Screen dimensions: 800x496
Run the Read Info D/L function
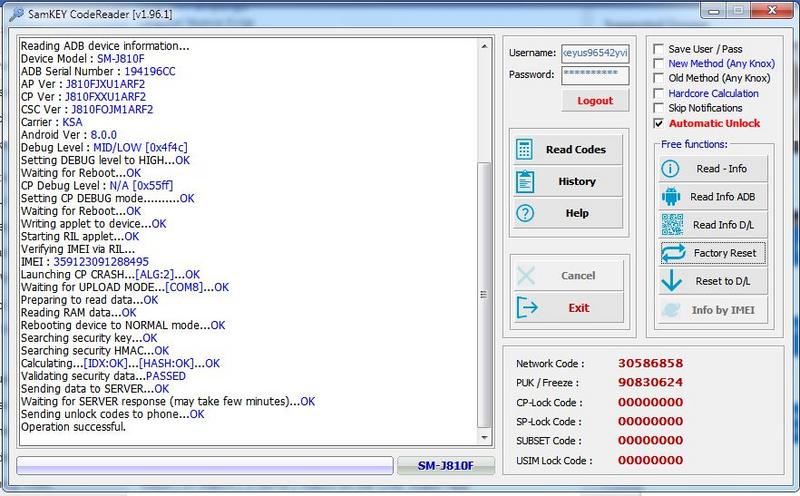click(x=713, y=225)
